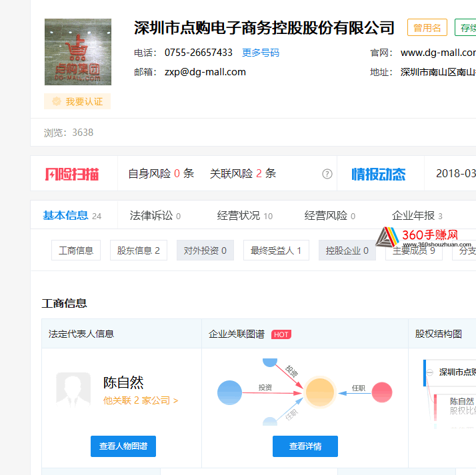Click 关联风险 2 条
Screen dimensions: 476x475
point(243,173)
